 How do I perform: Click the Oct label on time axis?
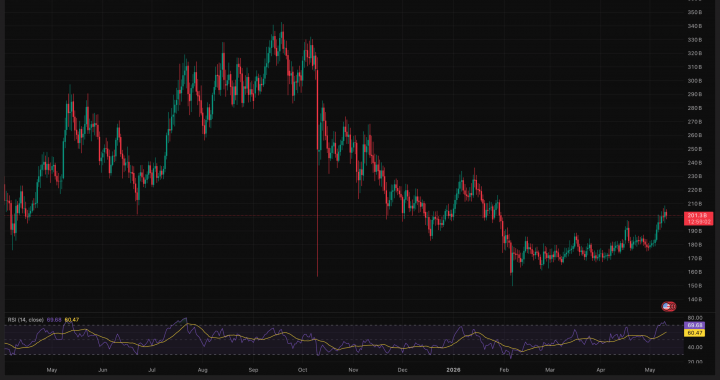302,369
